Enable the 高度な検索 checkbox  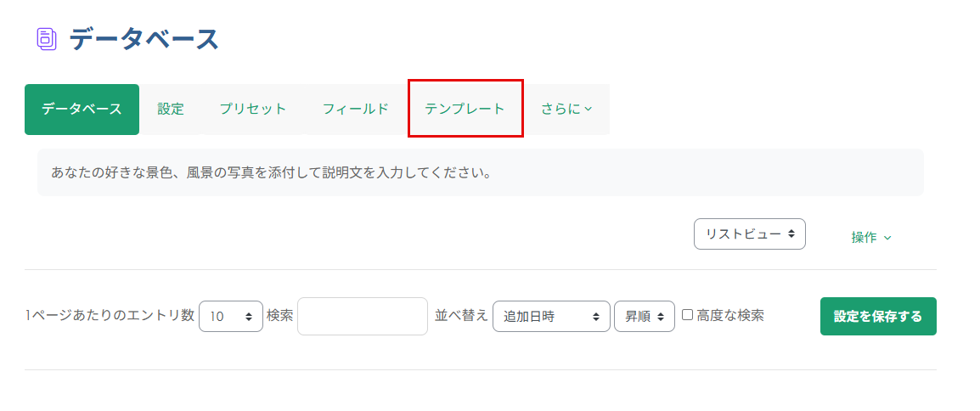(x=688, y=315)
